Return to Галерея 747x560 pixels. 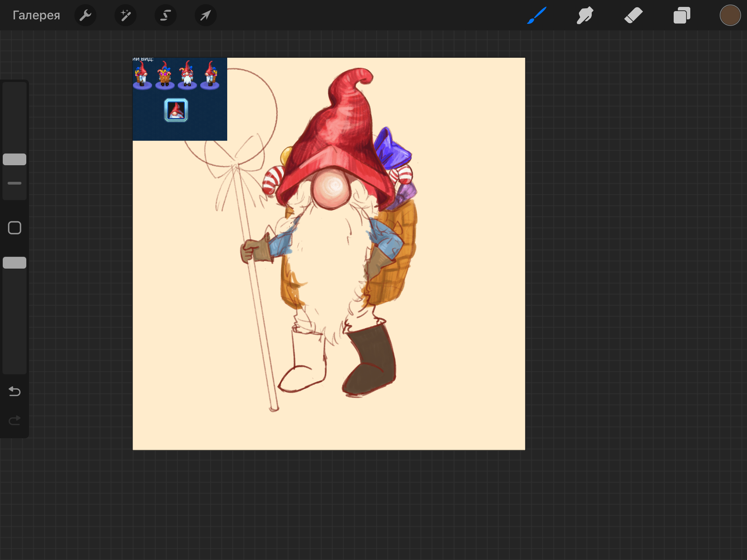36,15
